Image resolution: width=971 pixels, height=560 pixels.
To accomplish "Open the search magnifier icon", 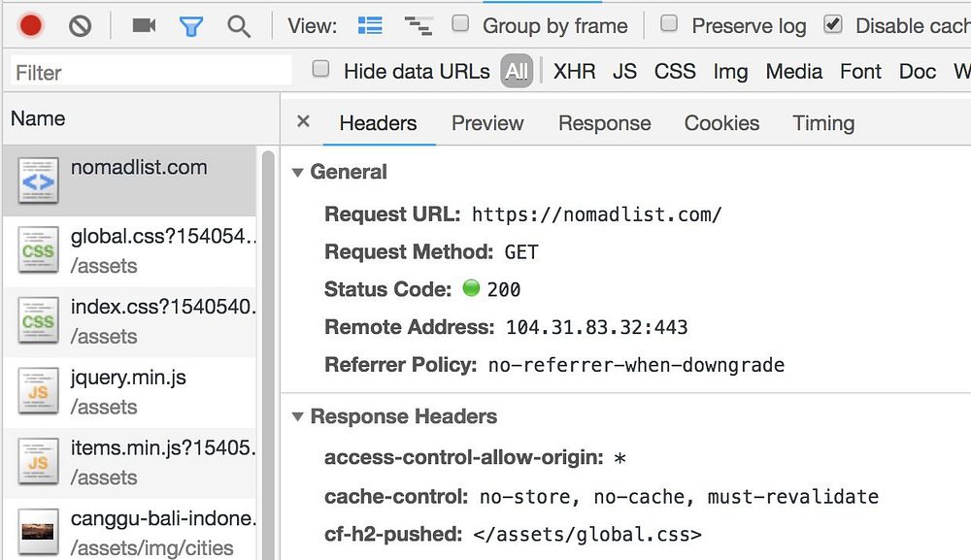I will [239, 26].
